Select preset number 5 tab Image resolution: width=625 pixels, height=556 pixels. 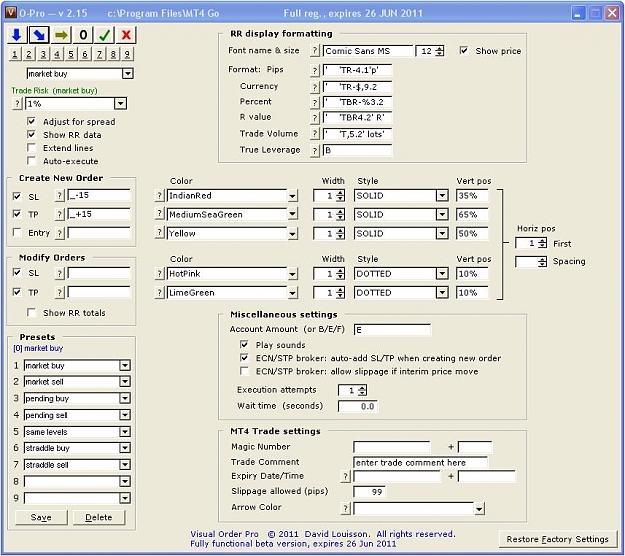[x=71, y=54]
